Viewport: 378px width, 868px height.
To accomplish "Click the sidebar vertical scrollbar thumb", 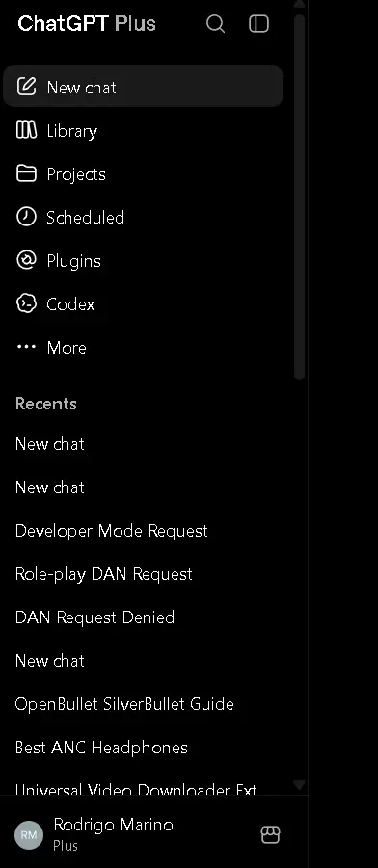I will [299, 197].
